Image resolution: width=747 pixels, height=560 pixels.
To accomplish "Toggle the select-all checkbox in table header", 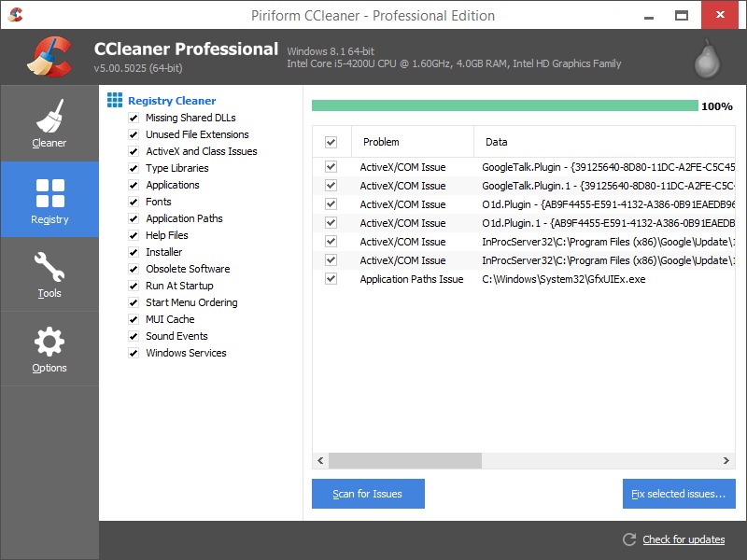I will tap(331, 142).
